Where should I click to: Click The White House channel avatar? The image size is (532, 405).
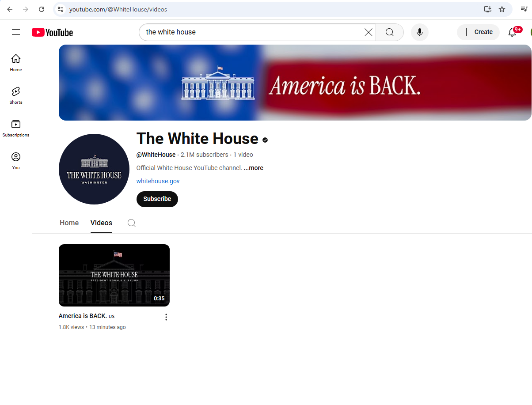pos(94,169)
